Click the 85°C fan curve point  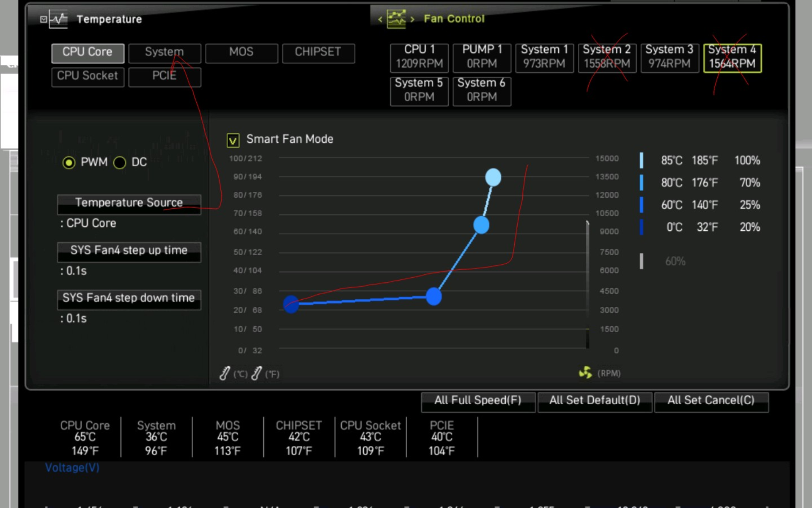(x=493, y=177)
